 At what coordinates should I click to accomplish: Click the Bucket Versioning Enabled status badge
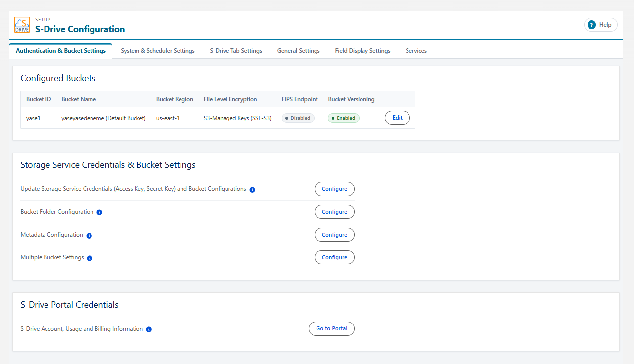tap(344, 118)
